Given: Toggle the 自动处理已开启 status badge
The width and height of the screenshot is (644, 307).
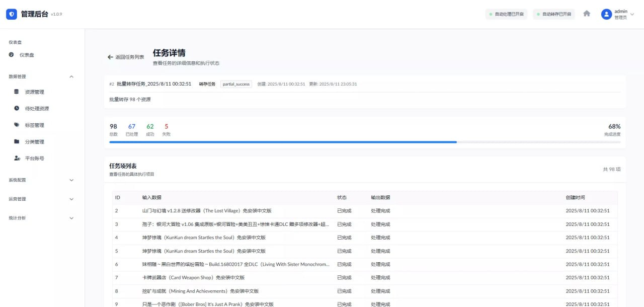Looking at the screenshot, I should coord(506,14).
